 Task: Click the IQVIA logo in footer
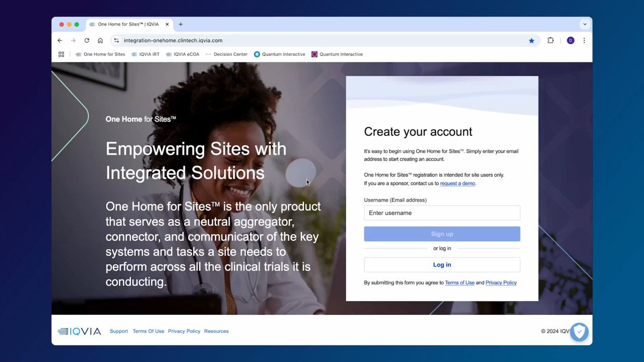(79, 331)
